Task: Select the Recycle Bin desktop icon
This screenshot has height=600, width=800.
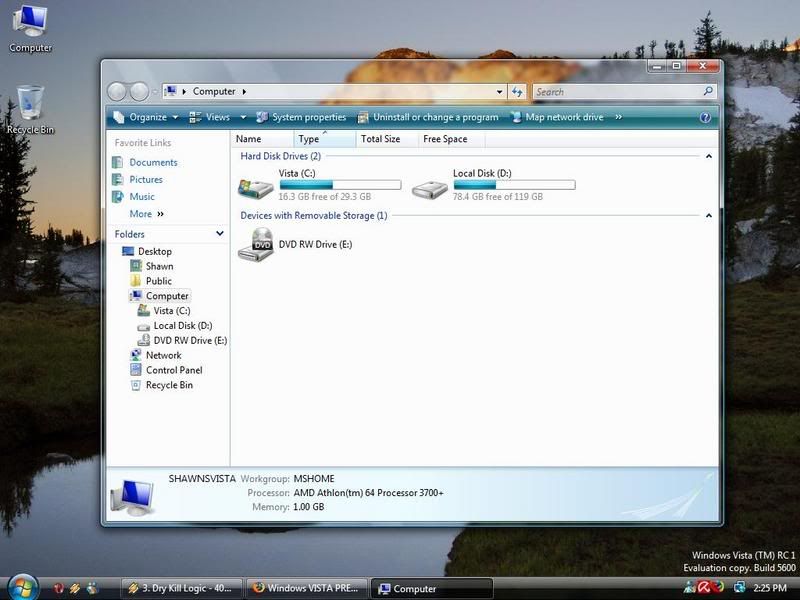Action: (x=30, y=110)
